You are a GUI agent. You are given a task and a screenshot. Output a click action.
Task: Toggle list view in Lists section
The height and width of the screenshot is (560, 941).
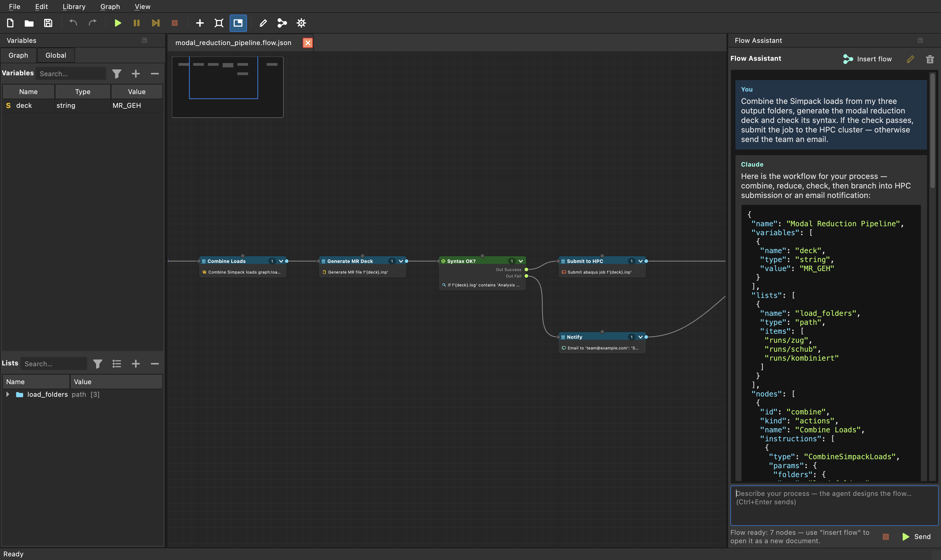click(x=117, y=363)
